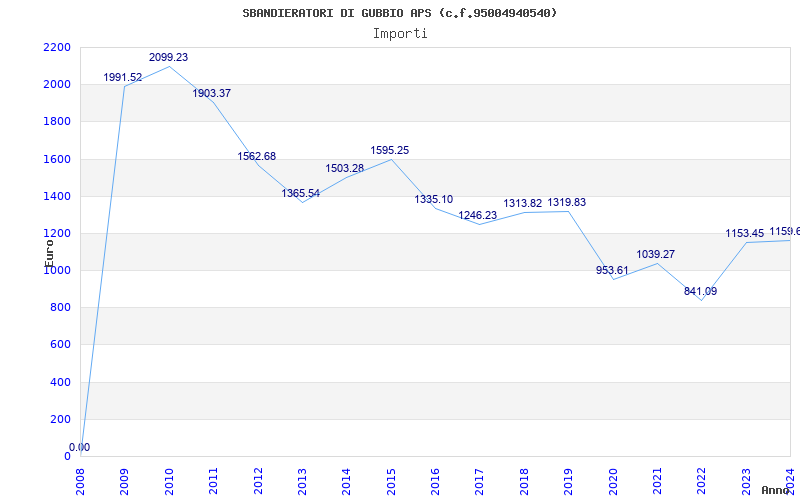Click the 2012 x-axis year label
800x500 pixels.
coord(258,481)
